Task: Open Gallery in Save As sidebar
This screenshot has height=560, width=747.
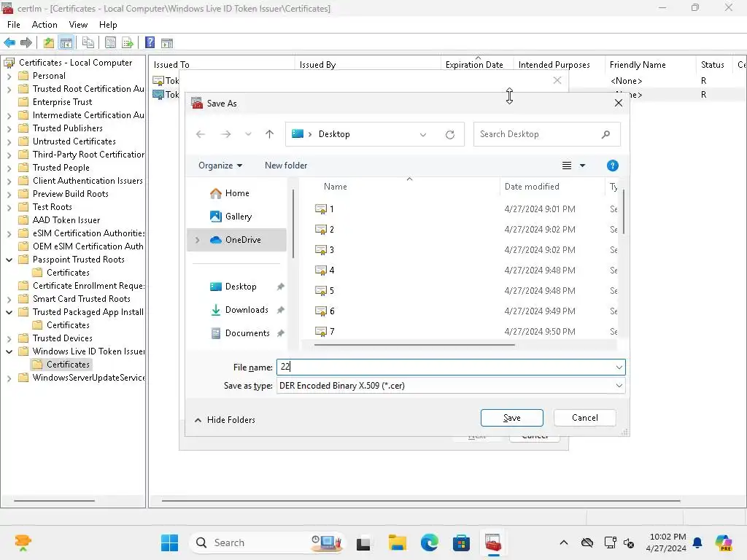Action: (230, 217)
